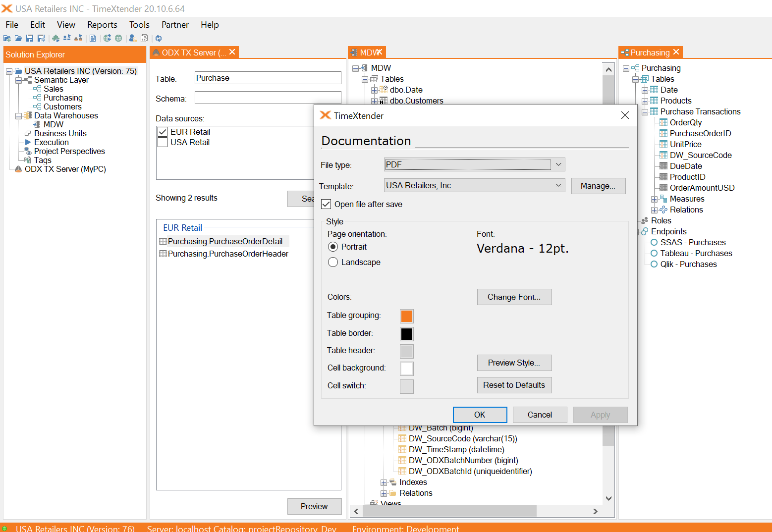Image resolution: width=772 pixels, height=532 pixels.
Task: Click the Execution play icon in Solution Explorer
Action: coord(28,142)
